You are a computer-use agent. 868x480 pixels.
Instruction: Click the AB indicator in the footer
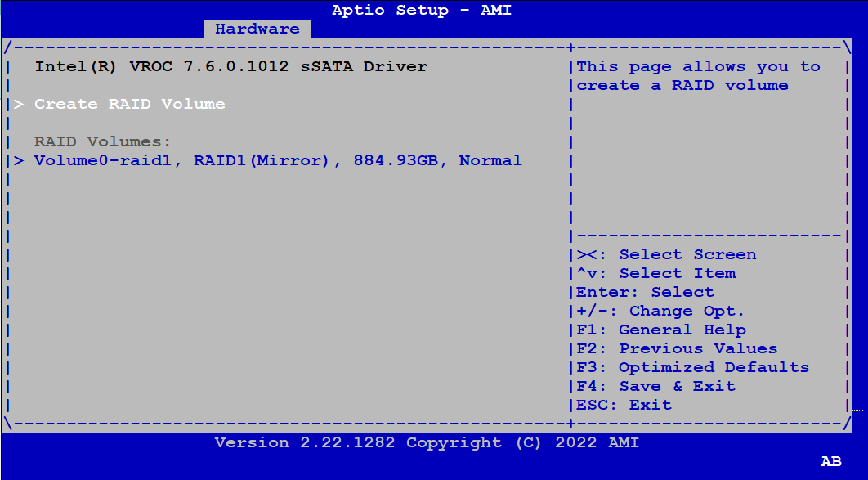coord(831,461)
